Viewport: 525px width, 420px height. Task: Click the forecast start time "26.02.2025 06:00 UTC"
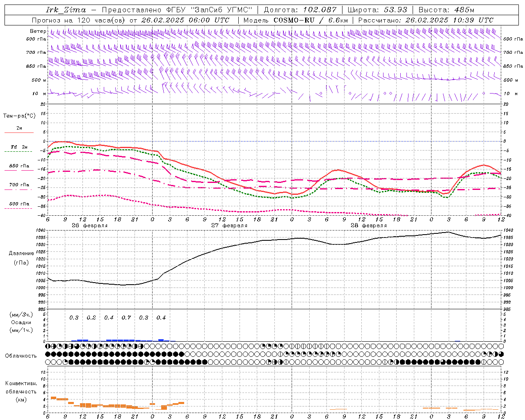185,20
